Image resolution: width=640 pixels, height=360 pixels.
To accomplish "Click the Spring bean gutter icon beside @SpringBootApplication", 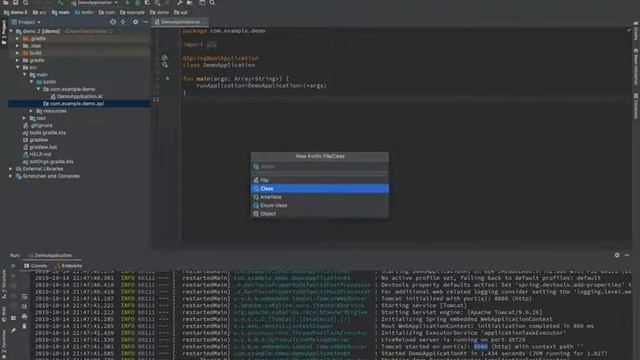I will [x=164, y=58].
